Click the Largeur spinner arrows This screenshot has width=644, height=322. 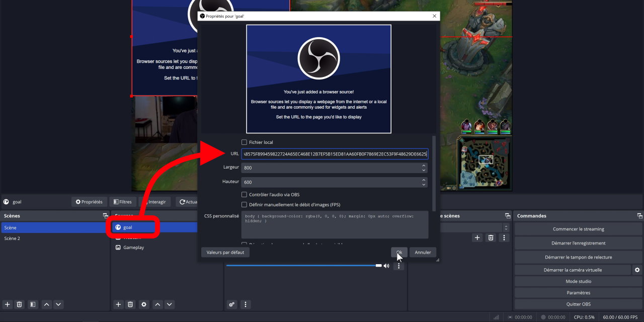click(424, 168)
